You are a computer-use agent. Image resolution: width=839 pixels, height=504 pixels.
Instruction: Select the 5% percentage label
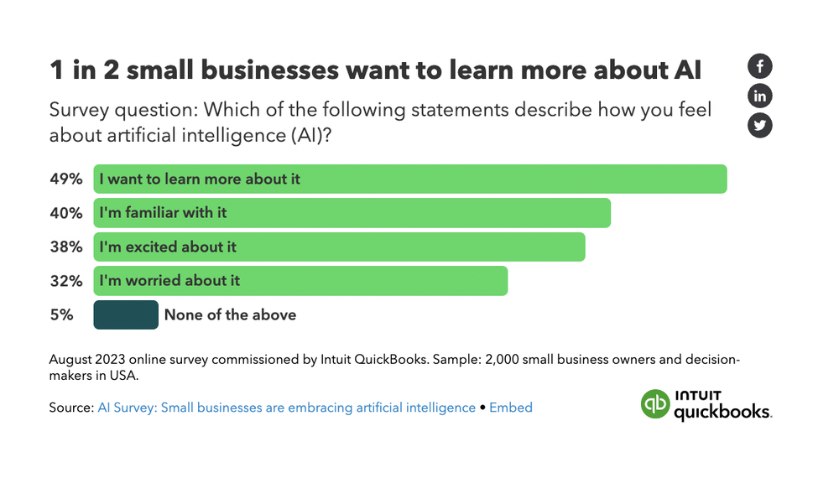[63, 314]
